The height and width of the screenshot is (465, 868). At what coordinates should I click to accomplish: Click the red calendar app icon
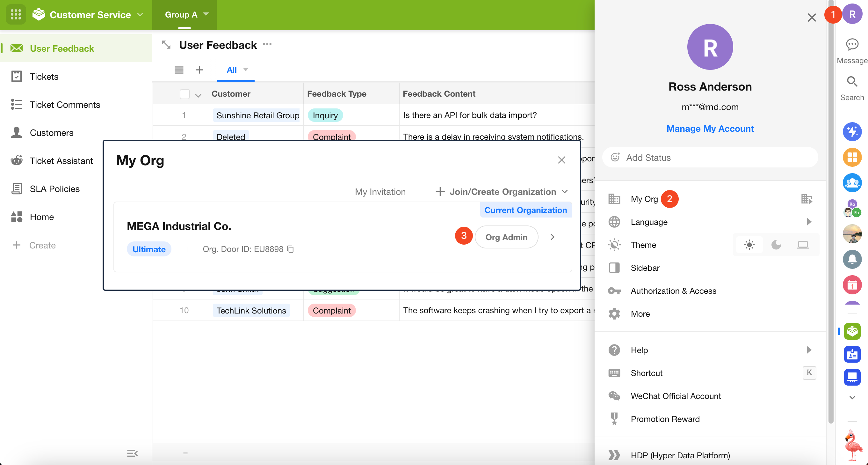pyautogui.click(x=852, y=285)
